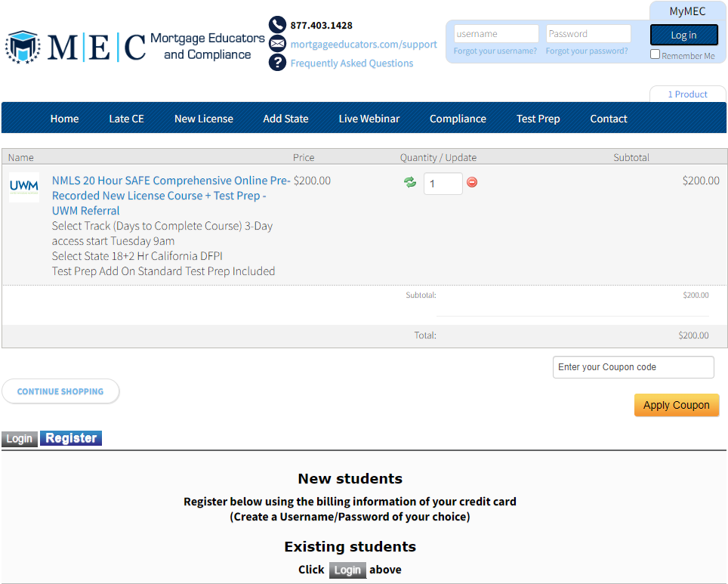Click the envelope support icon
The height and width of the screenshot is (584, 728).
pos(277,44)
